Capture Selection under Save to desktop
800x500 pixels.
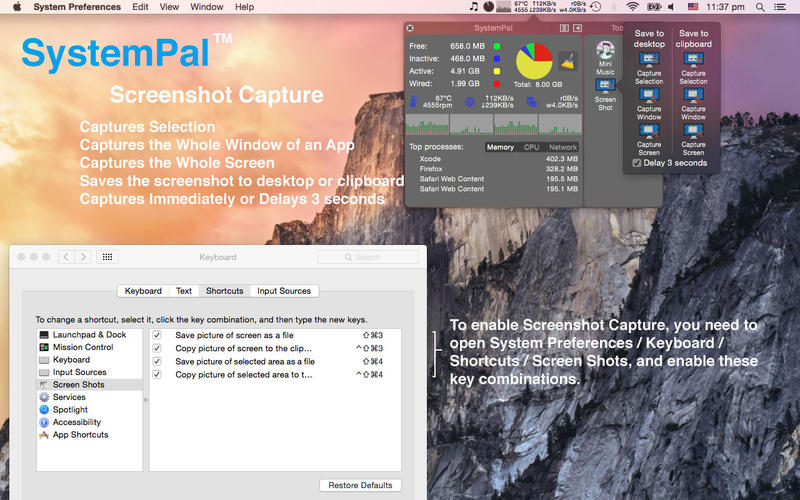coord(649,68)
